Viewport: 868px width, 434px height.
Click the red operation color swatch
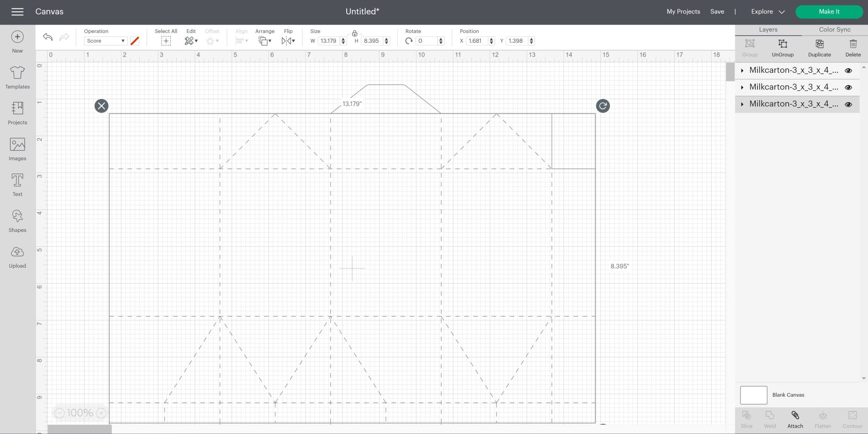135,41
